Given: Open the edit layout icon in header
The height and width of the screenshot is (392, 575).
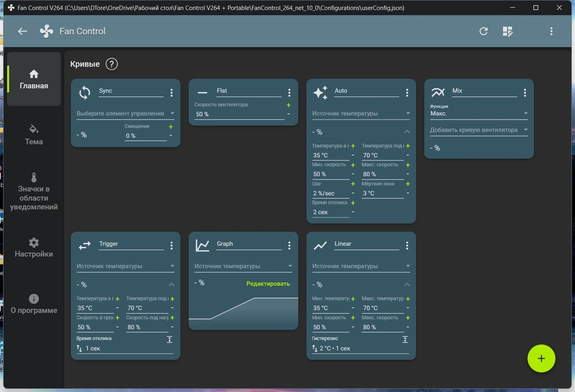Looking at the screenshot, I should coord(507,31).
